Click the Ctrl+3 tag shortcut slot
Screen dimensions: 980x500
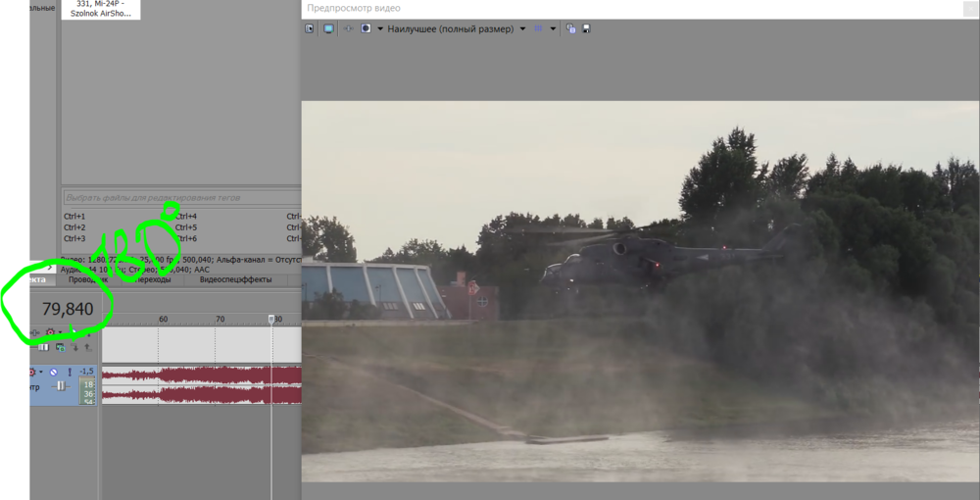(74, 239)
